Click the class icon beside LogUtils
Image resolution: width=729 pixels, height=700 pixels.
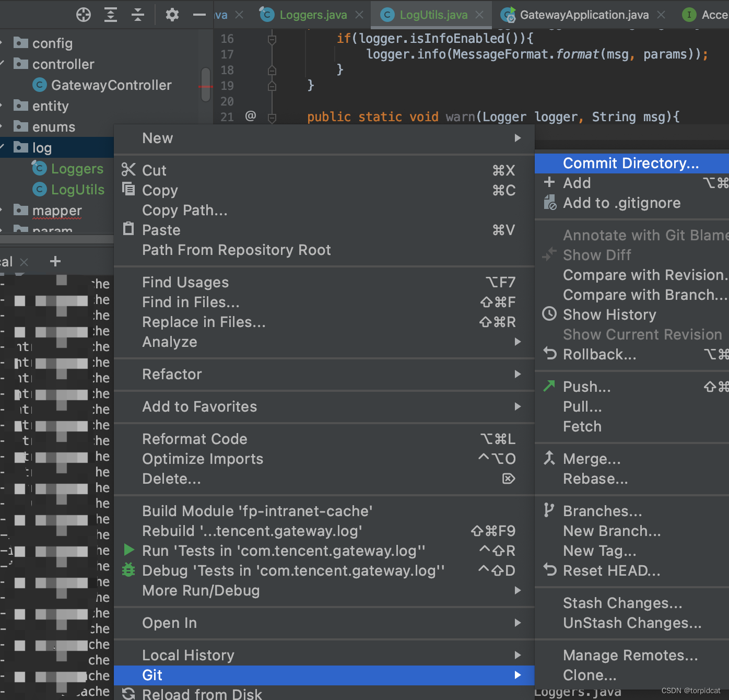pyautogui.click(x=39, y=189)
